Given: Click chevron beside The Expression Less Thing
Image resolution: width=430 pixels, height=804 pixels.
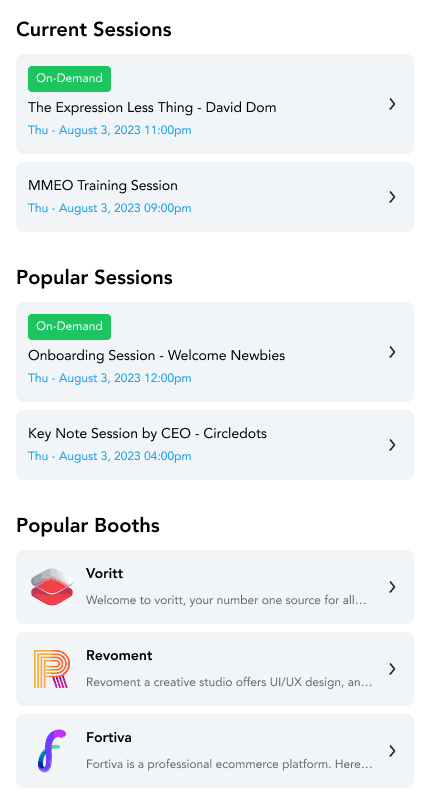Looking at the screenshot, I should (x=392, y=104).
